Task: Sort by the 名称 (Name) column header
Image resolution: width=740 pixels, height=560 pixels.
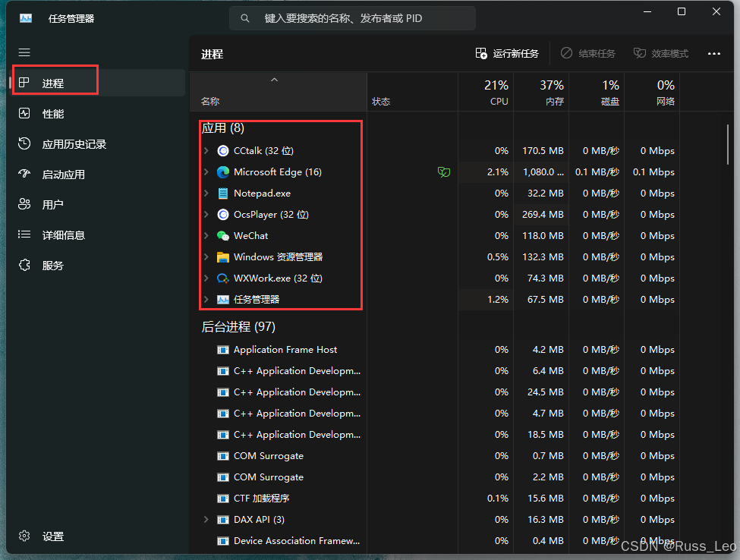Action: coord(279,92)
